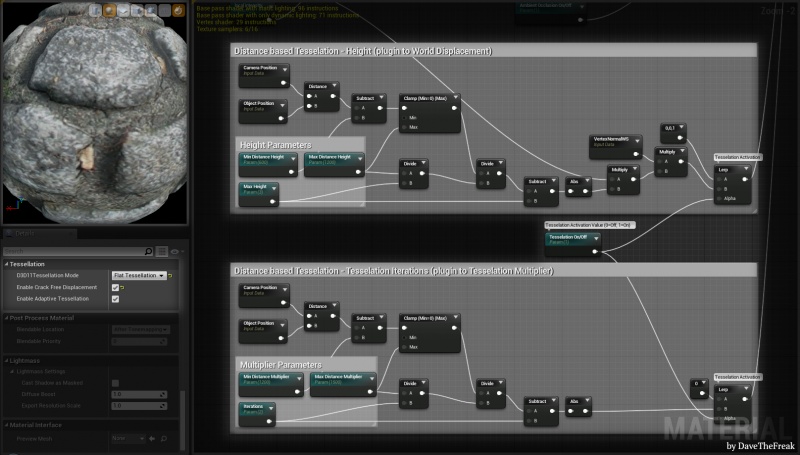The width and height of the screenshot is (800, 455).
Task: Edit the Blendable Priority value field
Action: pyautogui.click(x=139, y=341)
